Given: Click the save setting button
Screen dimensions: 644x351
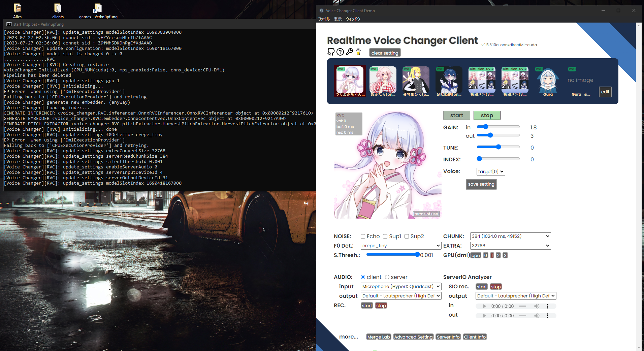Looking at the screenshot, I should pos(481,184).
